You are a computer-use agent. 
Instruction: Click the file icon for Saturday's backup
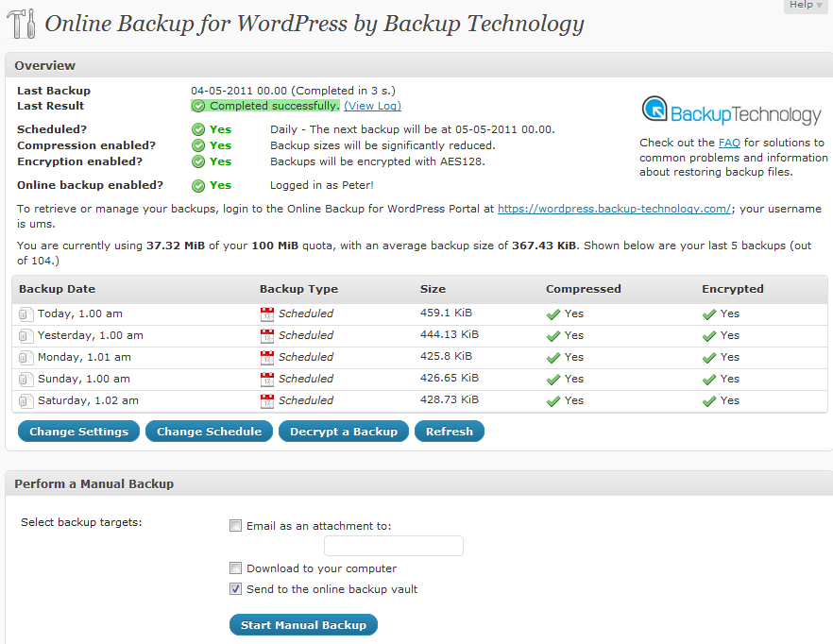25,401
